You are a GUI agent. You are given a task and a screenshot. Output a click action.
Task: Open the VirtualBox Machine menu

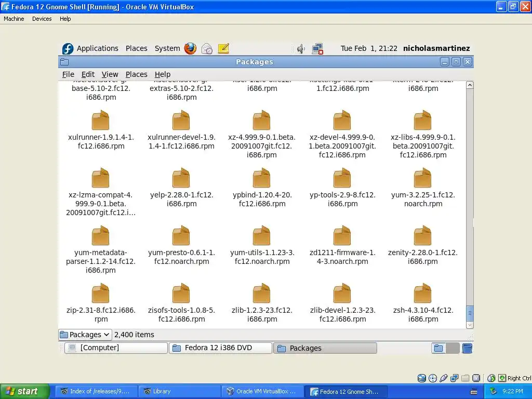point(14,19)
